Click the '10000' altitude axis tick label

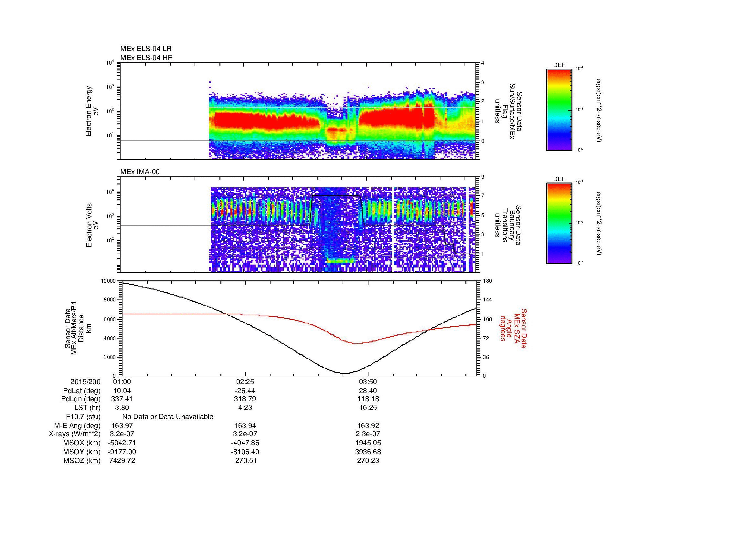108,281
